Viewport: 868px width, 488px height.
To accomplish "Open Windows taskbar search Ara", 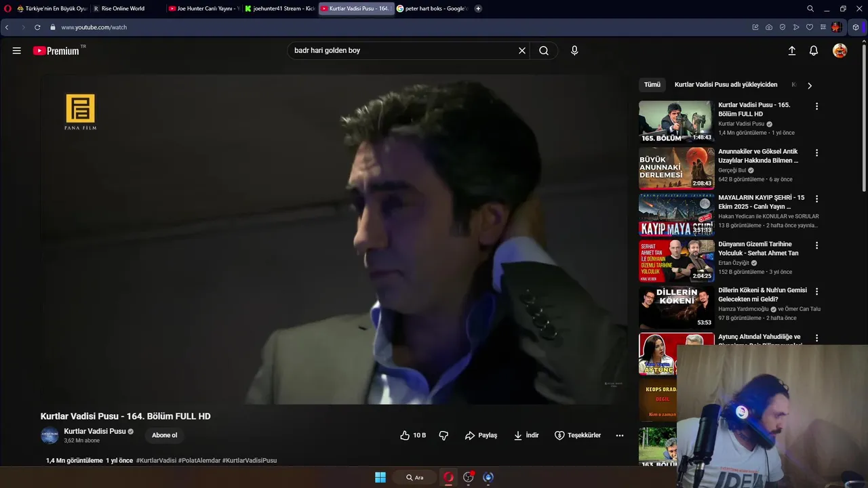I will point(415,477).
